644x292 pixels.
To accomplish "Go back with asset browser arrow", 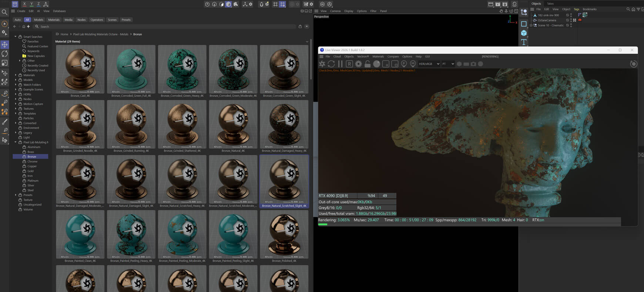I will (15, 27).
